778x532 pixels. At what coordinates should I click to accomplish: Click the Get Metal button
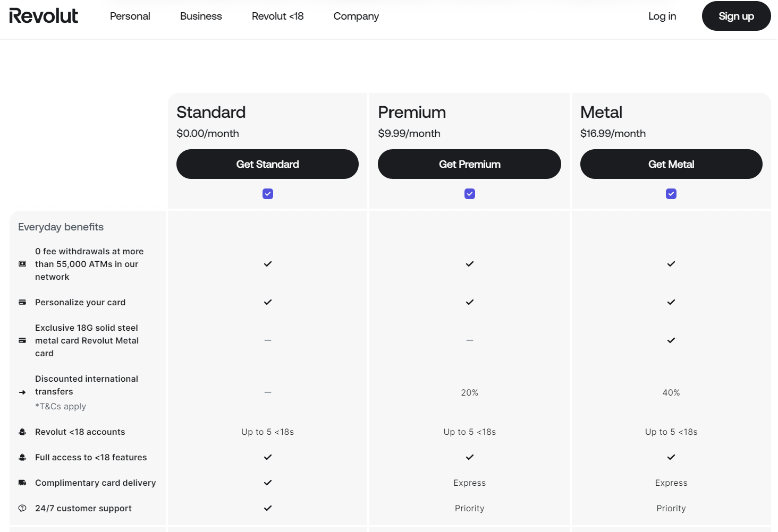671,164
